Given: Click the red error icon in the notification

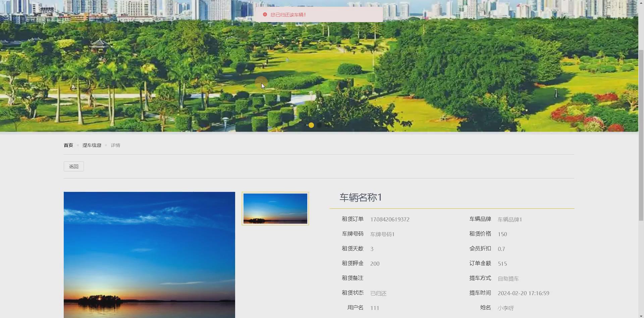Looking at the screenshot, I should coord(265,14).
